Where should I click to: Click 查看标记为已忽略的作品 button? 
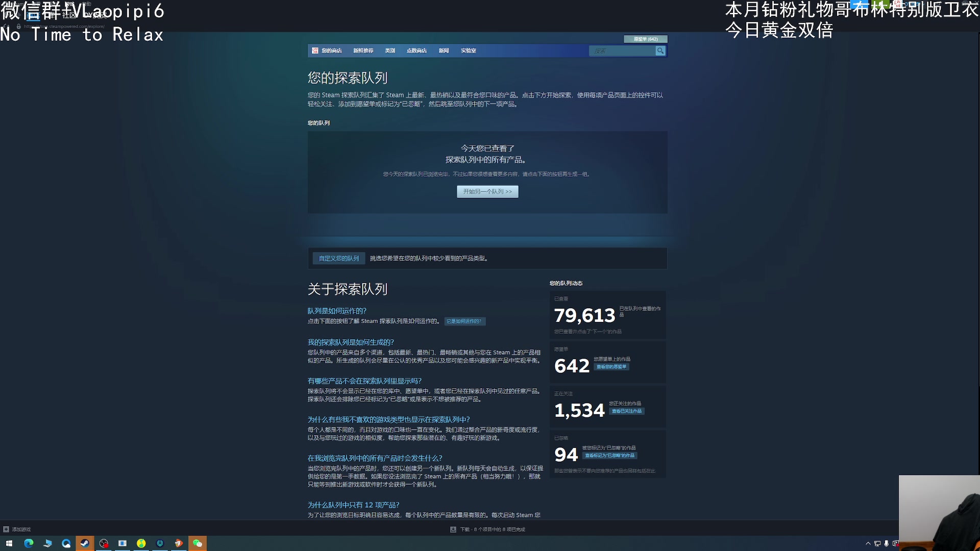(x=610, y=456)
